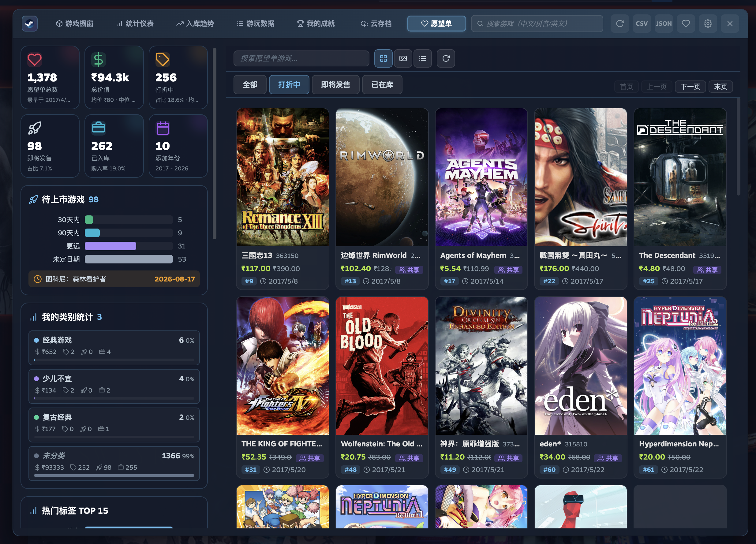Open the Divinity Original Sin cover

pyautogui.click(x=481, y=366)
